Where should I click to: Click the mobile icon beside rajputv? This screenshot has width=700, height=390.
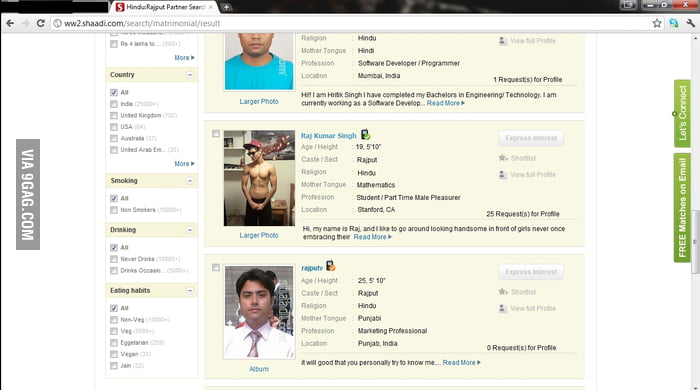pos(330,266)
